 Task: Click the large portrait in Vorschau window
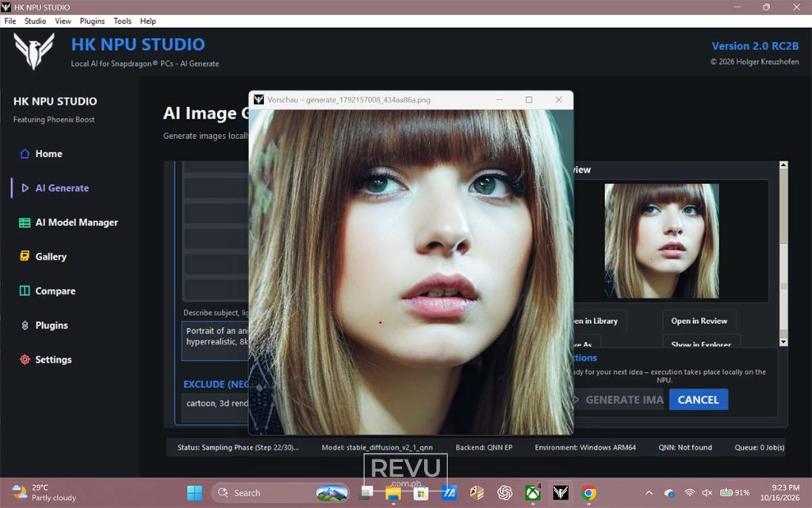tap(411, 271)
